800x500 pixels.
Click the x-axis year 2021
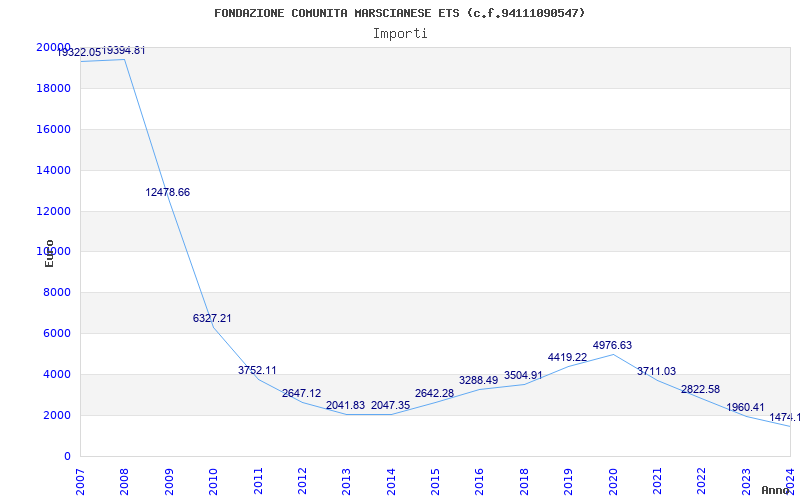click(x=657, y=481)
